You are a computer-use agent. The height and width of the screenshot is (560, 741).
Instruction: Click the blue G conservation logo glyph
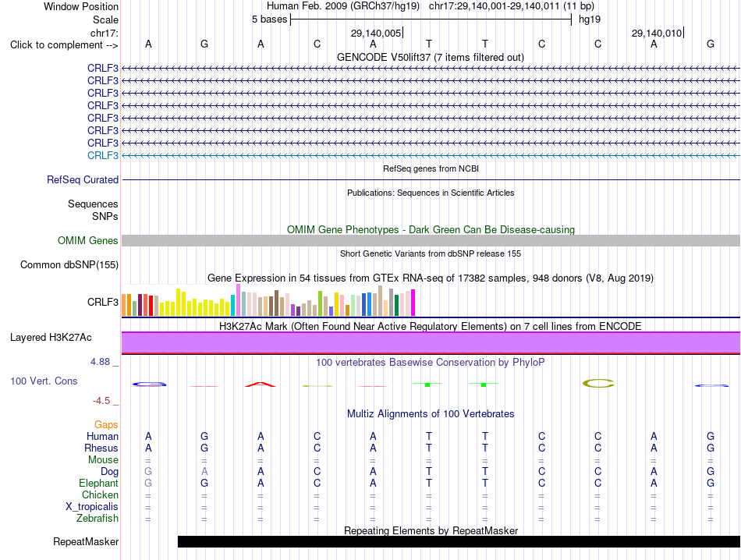149,385
